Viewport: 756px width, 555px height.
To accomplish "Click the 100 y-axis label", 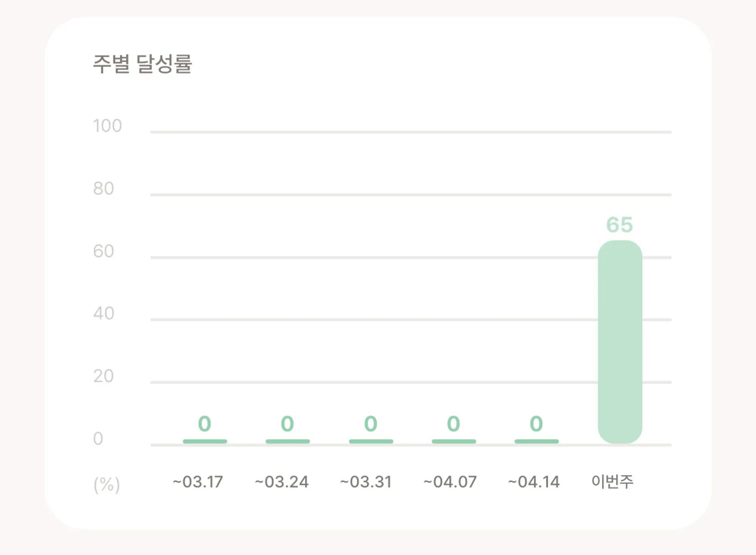I will coord(107,126).
